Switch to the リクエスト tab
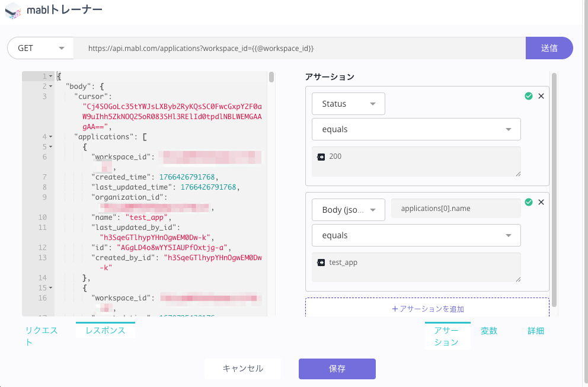The height and width of the screenshot is (387, 588). pos(41,335)
